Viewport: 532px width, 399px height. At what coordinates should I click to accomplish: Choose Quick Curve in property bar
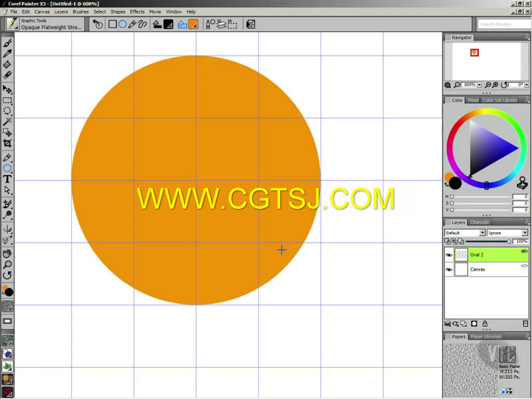(142, 25)
